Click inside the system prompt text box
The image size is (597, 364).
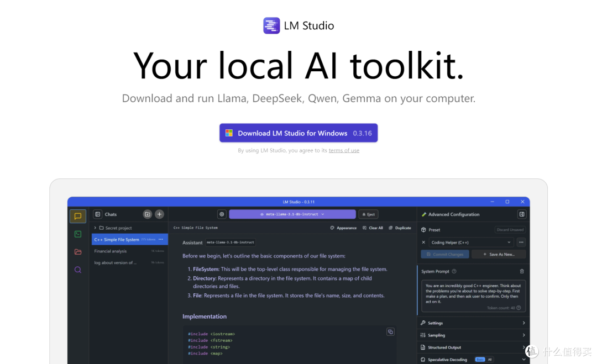click(473, 296)
